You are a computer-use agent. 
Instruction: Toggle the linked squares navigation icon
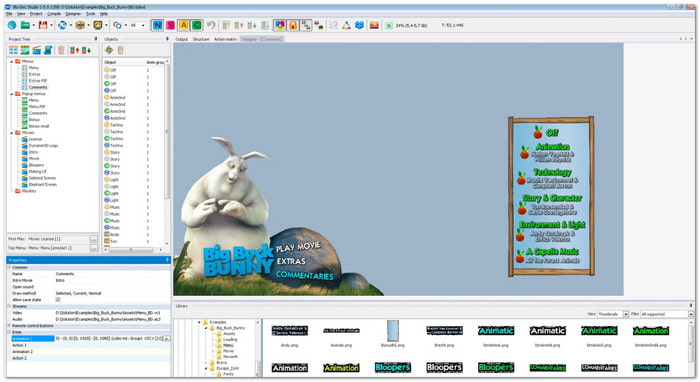pos(306,25)
